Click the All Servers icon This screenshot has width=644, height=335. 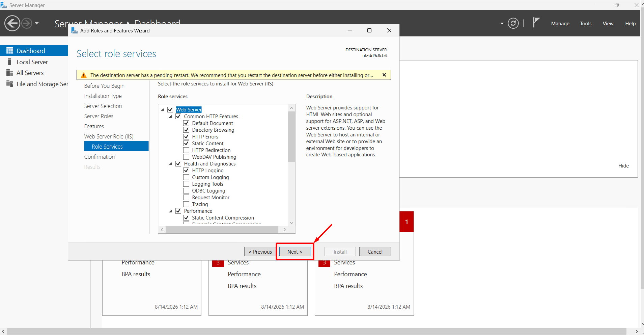coord(10,73)
